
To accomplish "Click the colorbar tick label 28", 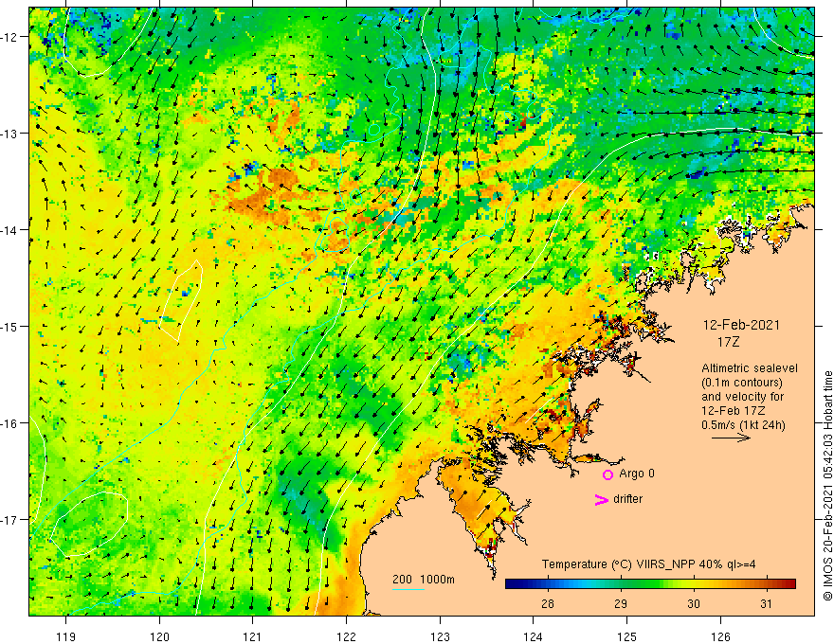I will 548,603.
